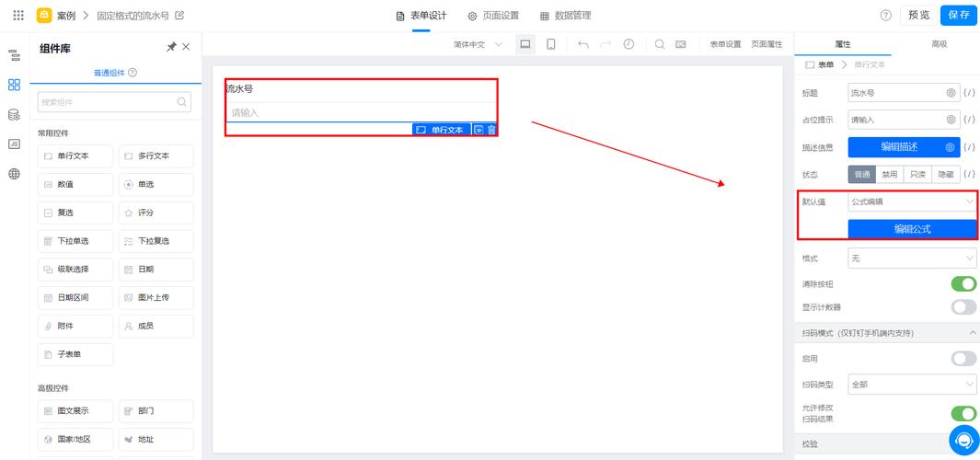Click variable binding icon beside 标题

click(x=969, y=93)
